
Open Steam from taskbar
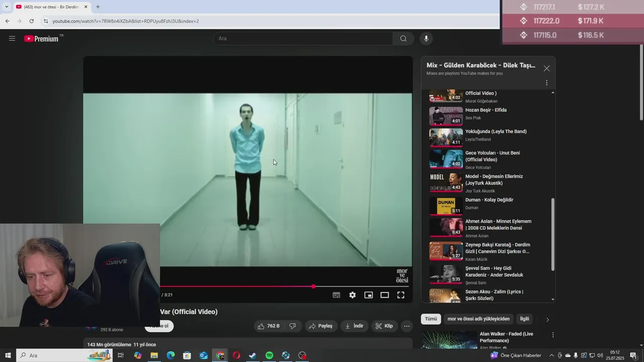point(253,355)
